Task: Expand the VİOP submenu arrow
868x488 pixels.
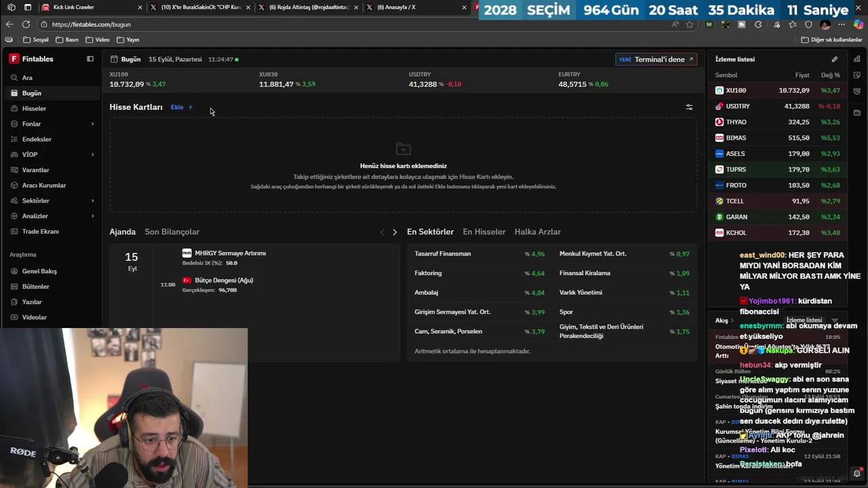Action: 93,155
